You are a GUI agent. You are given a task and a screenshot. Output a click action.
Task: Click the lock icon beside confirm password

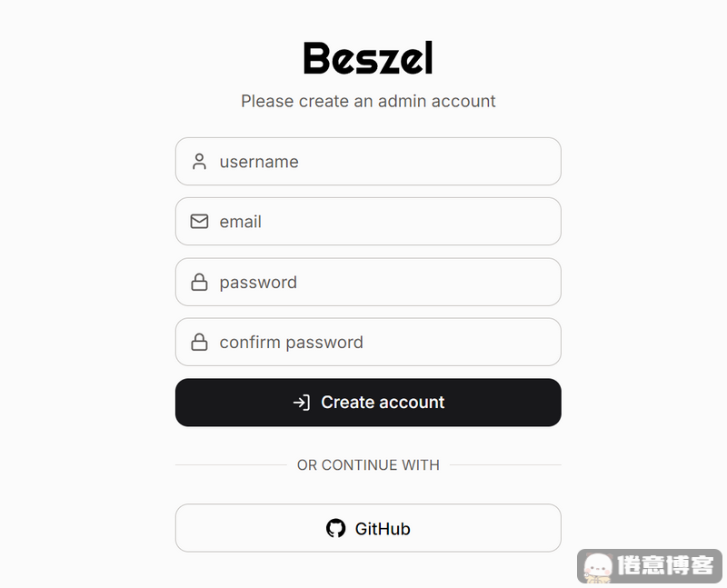[199, 343]
